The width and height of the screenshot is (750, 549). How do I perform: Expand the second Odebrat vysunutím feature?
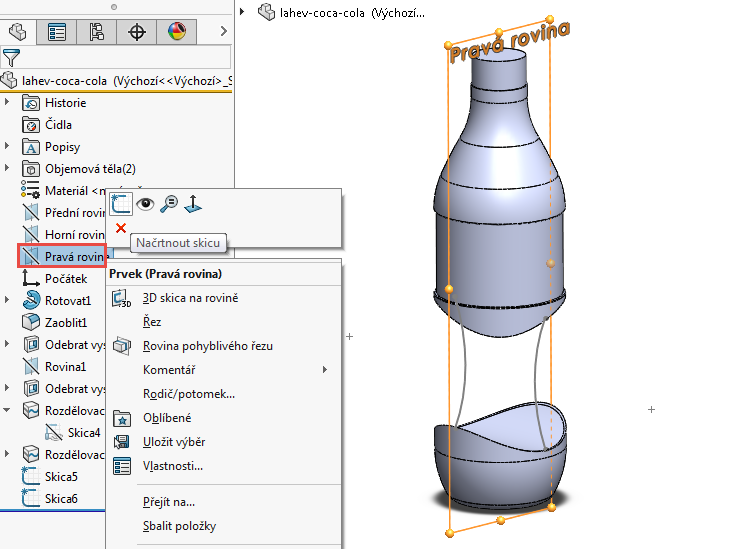7,388
